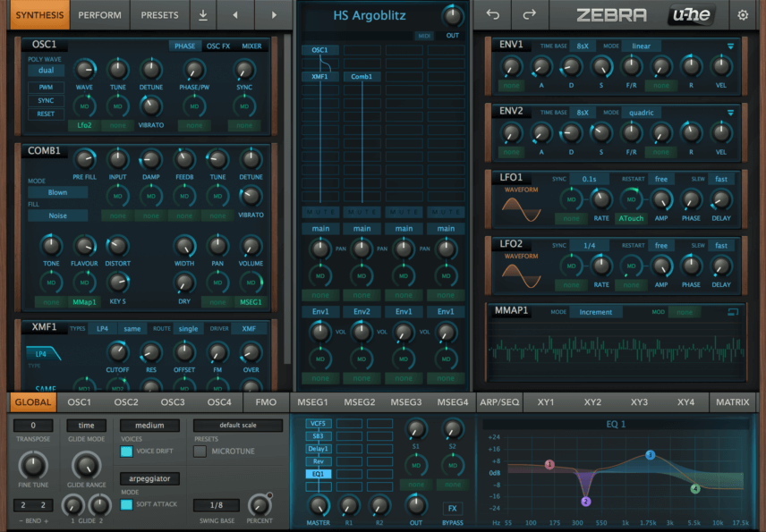This screenshot has height=532, width=766.
Task: Select EQ band 4 node
Action: (x=695, y=488)
